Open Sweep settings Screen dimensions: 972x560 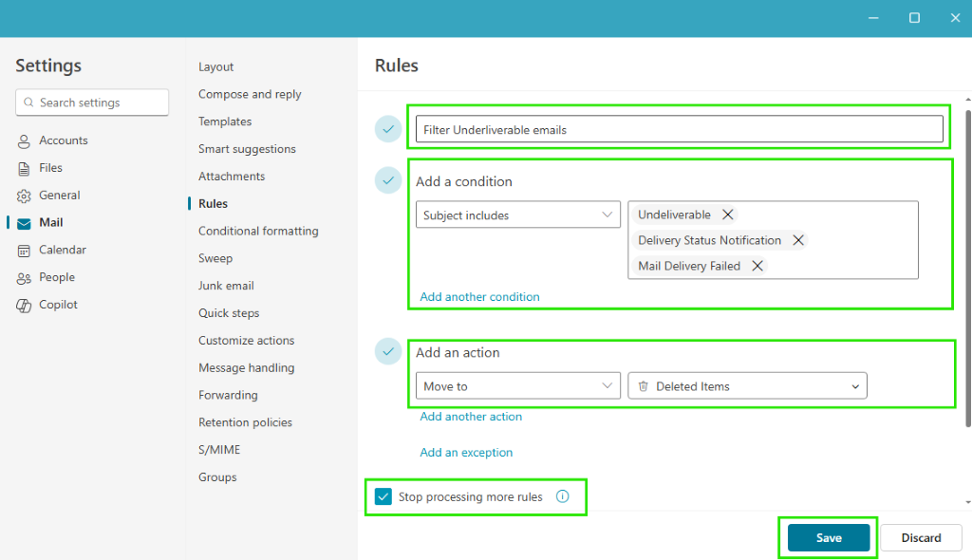(215, 258)
